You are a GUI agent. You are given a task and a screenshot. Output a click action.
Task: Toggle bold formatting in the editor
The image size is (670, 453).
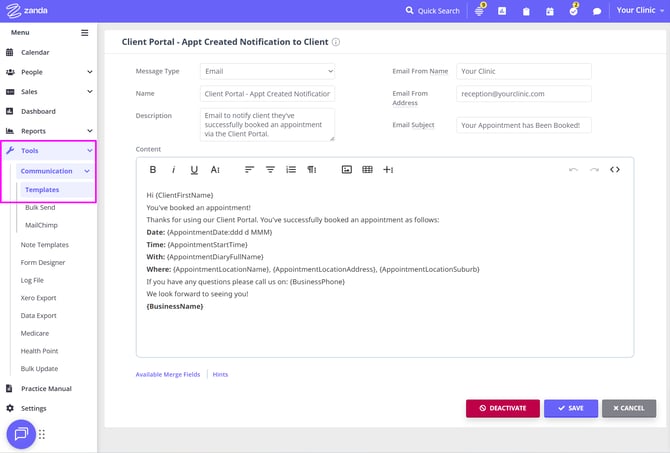(x=153, y=170)
